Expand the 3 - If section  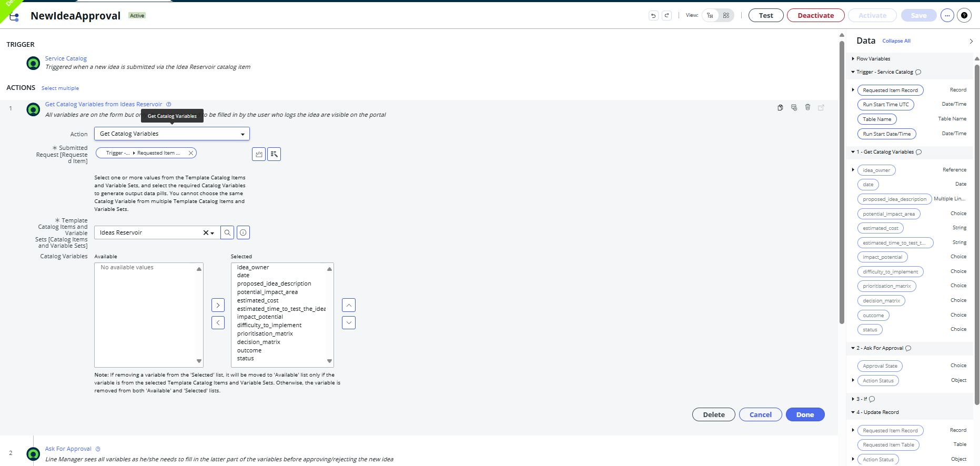(x=853, y=399)
